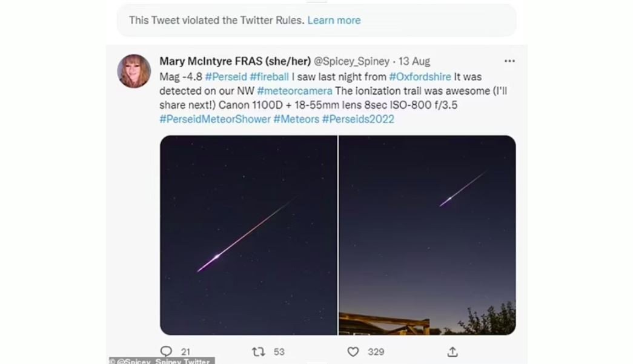Open the three-dot more options menu

click(x=509, y=61)
